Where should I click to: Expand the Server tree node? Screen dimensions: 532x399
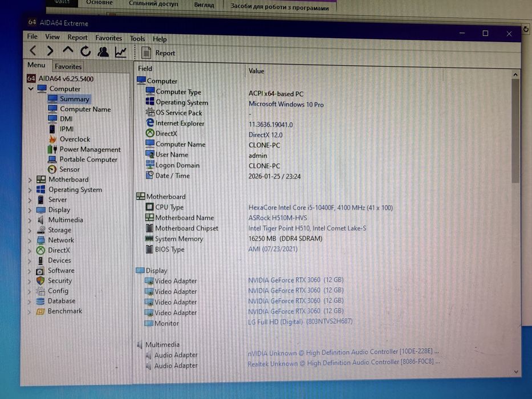[30, 200]
